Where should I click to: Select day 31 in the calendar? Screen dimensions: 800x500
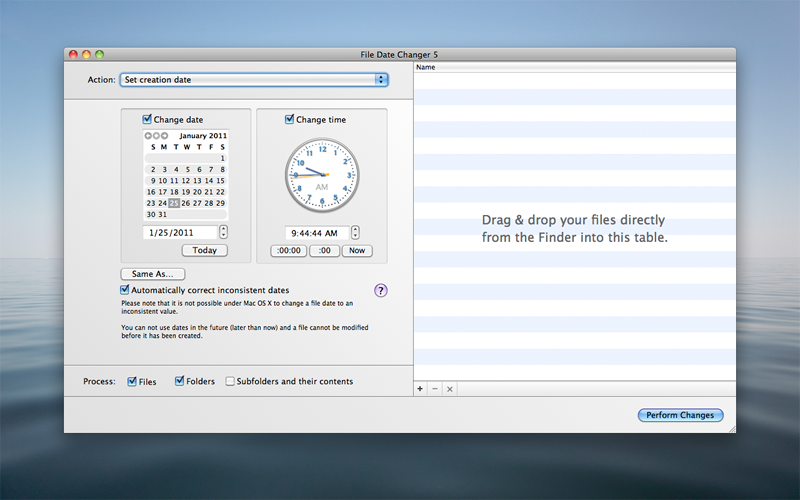point(162,214)
